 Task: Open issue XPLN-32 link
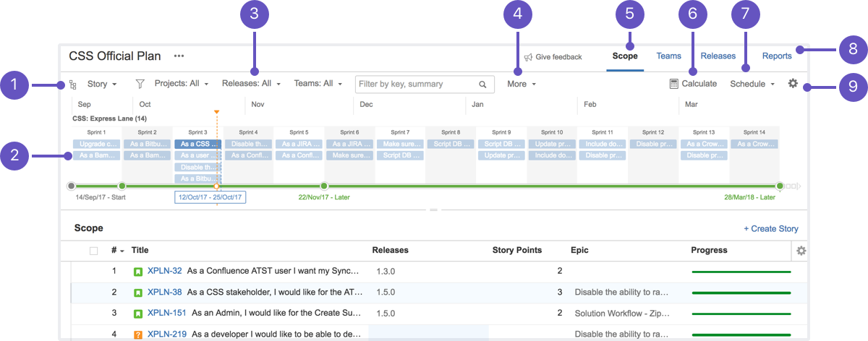coord(165,271)
